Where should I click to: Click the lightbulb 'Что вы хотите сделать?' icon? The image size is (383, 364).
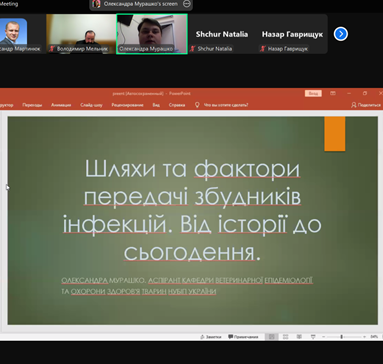pos(197,105)
